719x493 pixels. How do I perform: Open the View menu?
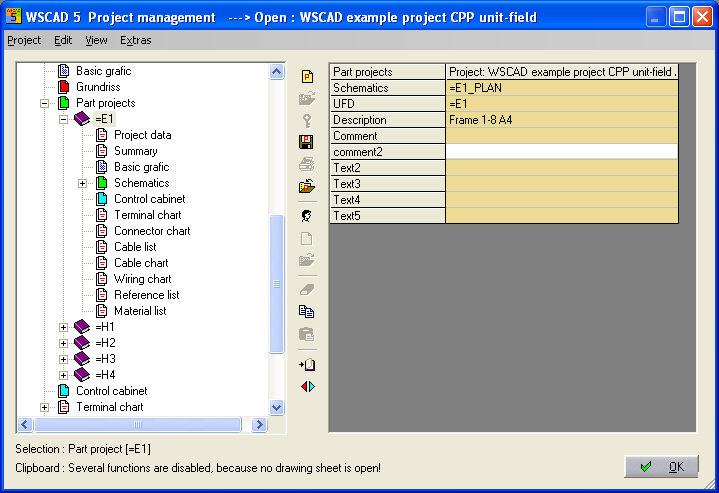(96, 40)
